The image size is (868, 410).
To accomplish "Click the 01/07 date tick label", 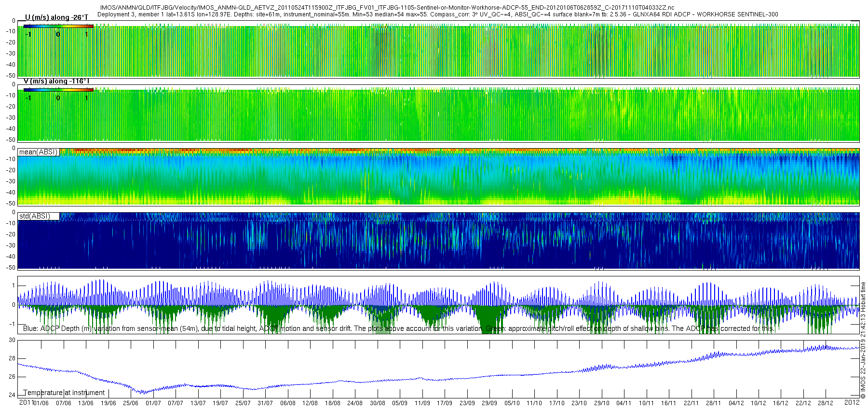I will click(x=153, y=403).
